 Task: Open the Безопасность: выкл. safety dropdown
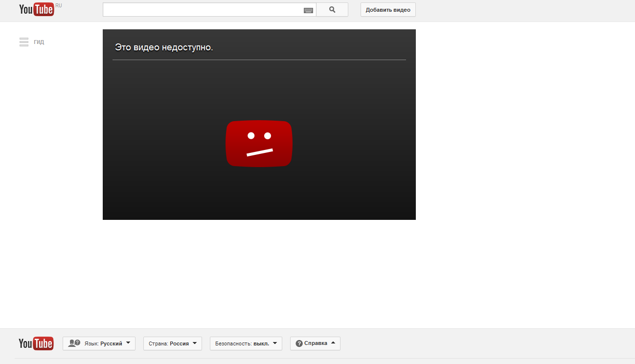pyautogui.click(x=246, y=343)
